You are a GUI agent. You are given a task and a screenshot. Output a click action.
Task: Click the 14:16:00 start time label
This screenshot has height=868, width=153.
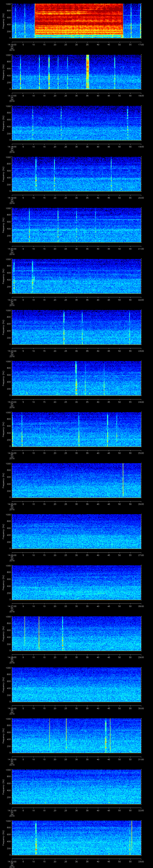point(12,44)
